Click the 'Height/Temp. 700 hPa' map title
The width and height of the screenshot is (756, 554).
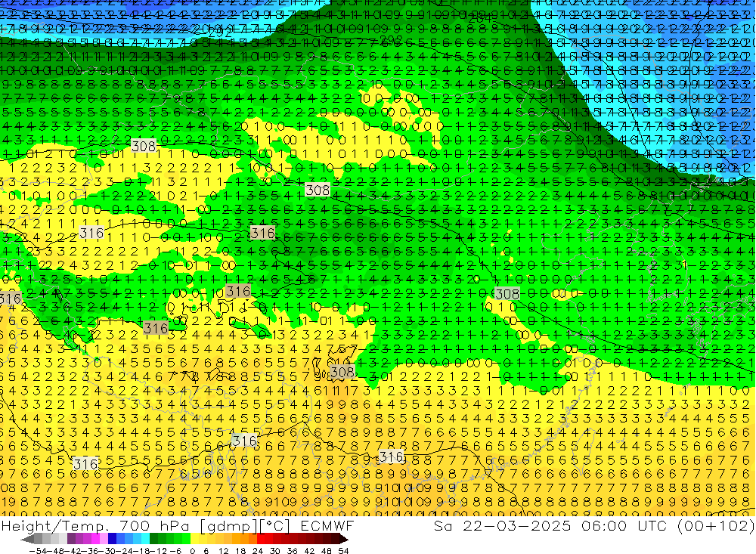tap(95, 526)
